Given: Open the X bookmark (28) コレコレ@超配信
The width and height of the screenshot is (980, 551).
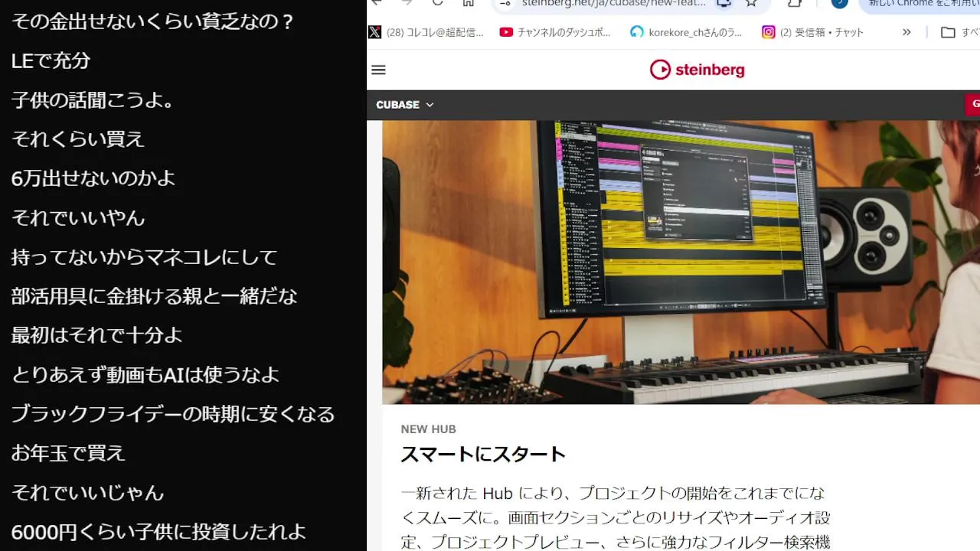Looking at the screenshot, I should pos(426,32).
